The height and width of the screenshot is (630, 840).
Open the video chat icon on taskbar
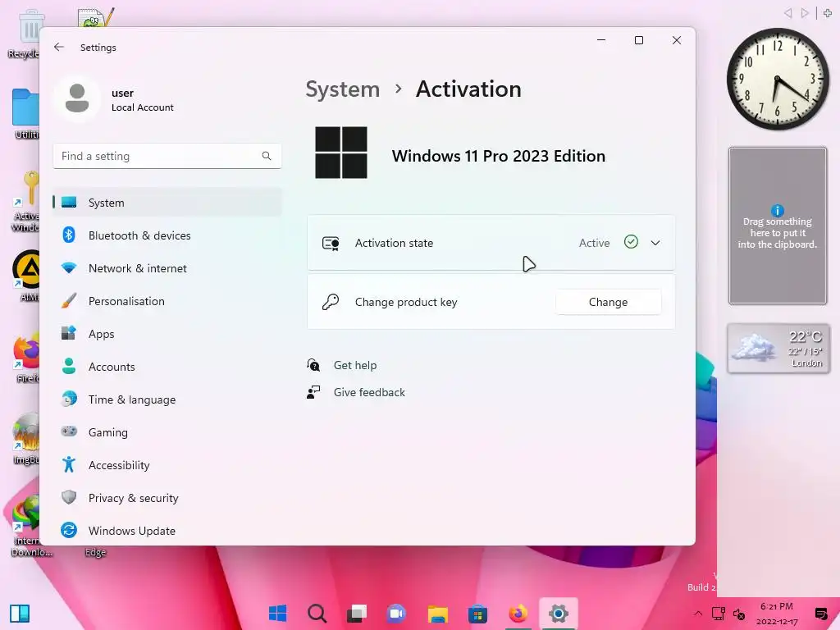click(397, 614)
